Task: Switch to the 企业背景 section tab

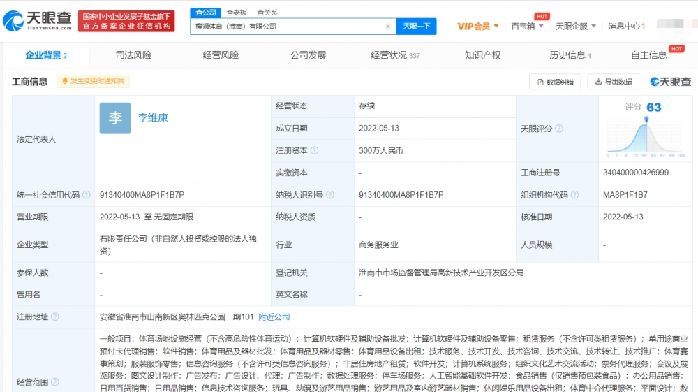Action: [x=46, y=55]
